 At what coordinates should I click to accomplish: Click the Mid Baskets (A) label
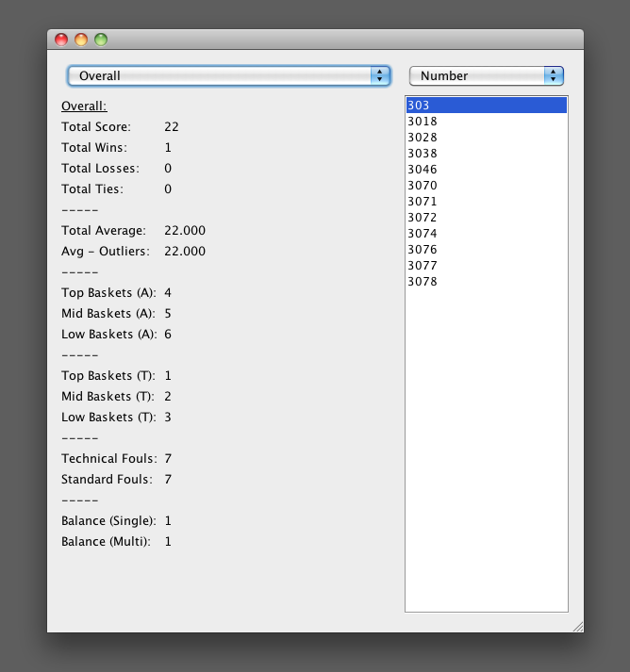click(x=108, y=313)
